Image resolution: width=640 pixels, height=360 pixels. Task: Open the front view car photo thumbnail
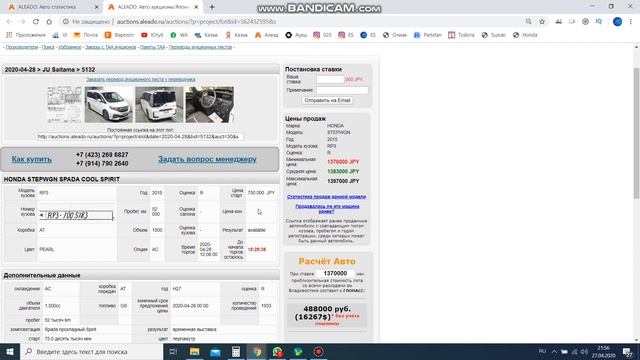109,104
